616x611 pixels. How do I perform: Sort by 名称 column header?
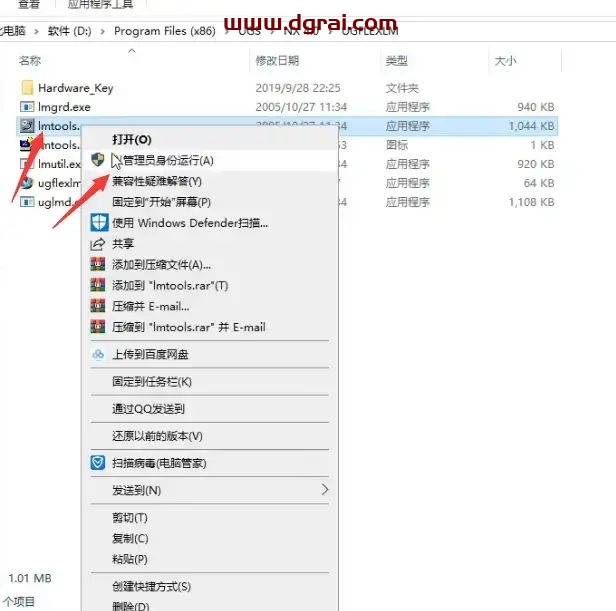pos(30,61)
